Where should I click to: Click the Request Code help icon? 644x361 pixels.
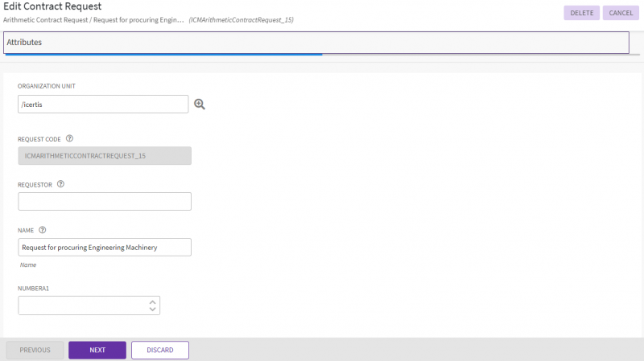[69, 138]
